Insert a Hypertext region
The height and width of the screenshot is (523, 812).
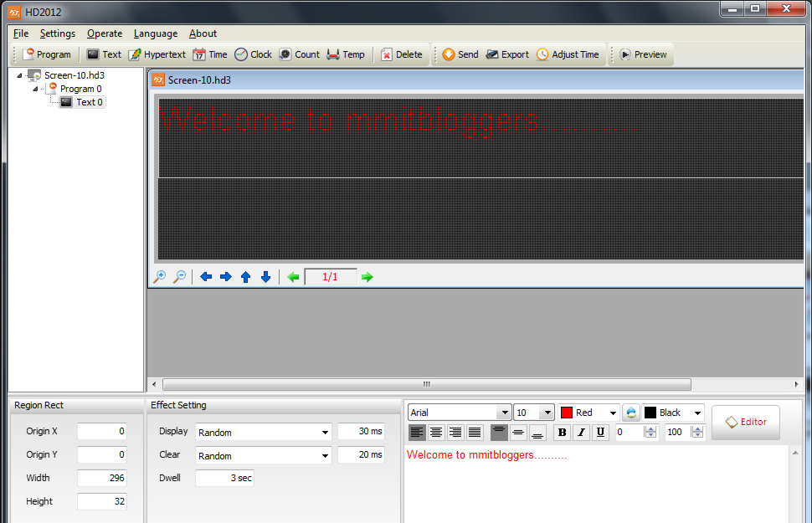tap(157, 54)
